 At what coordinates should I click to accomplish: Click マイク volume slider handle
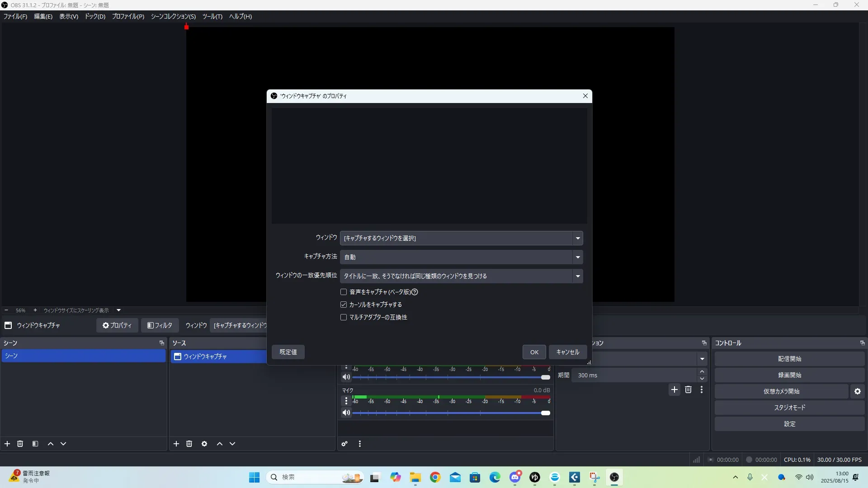(x=546, y=413)
